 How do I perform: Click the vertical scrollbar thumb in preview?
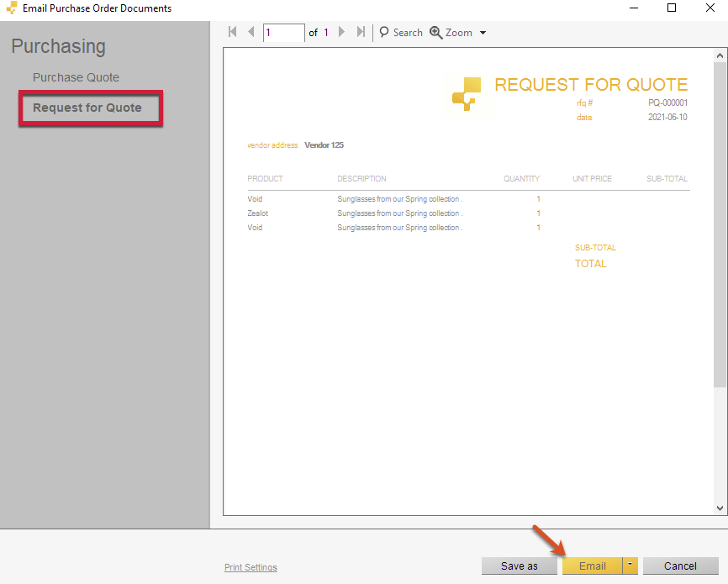click(x=720, y=225)
